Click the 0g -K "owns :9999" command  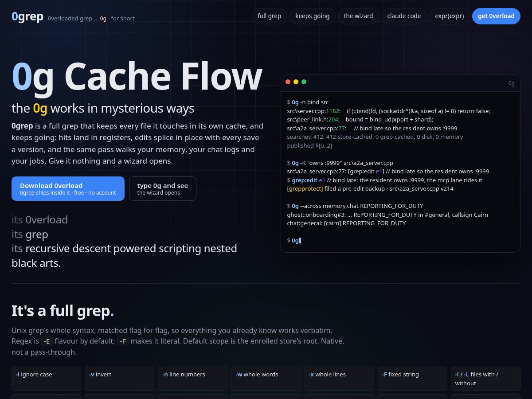[x=340, y=163]
